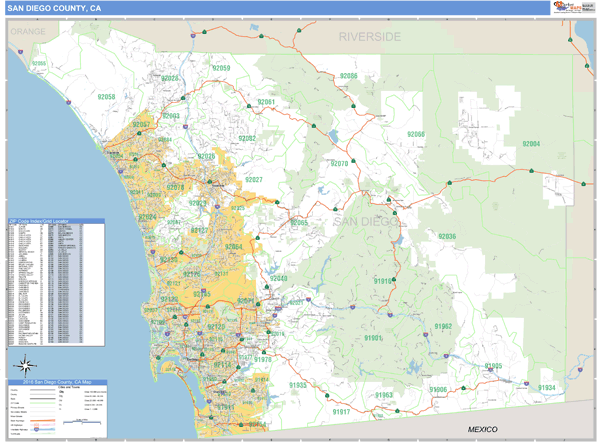Select ZIP code 92004 label
The image size is (600, 442).
[x=531, y=144]
